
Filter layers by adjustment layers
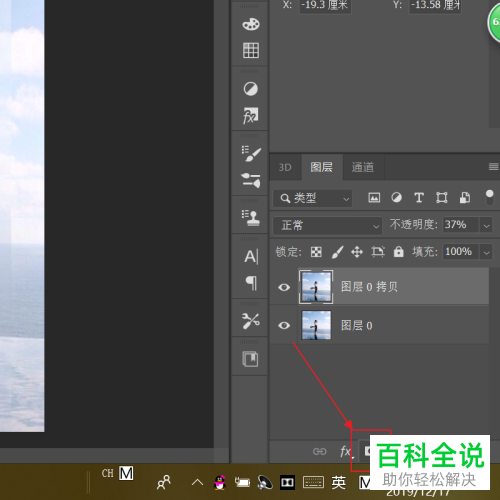click(x=396, y=198)
